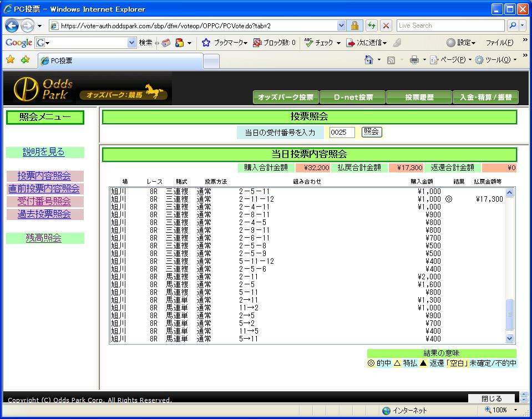
Task: Open the recent pages dropdown beside Forward
Action: coord(39,25)
